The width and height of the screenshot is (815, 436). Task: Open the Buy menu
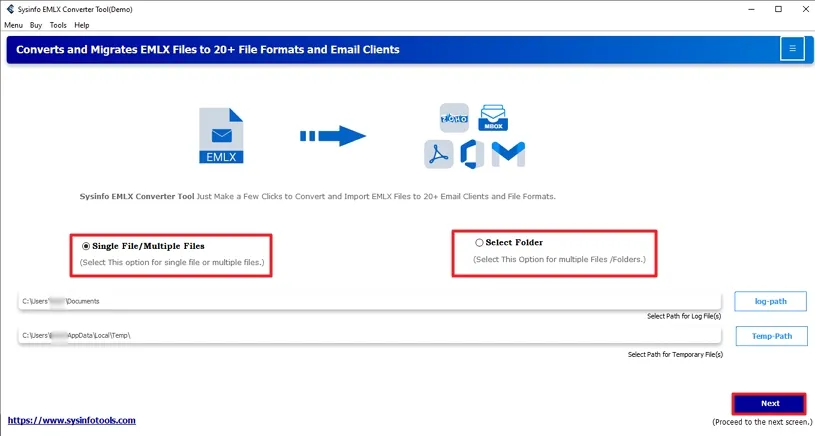point(36,25)
